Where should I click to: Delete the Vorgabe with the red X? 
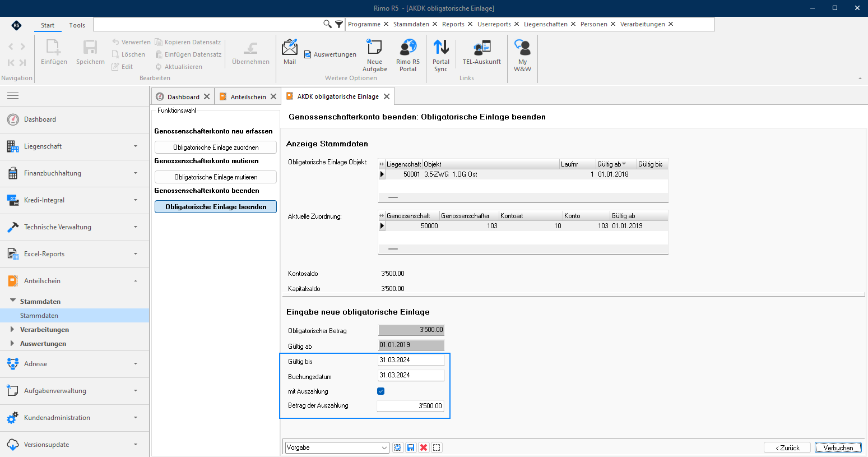coord(424,447)
